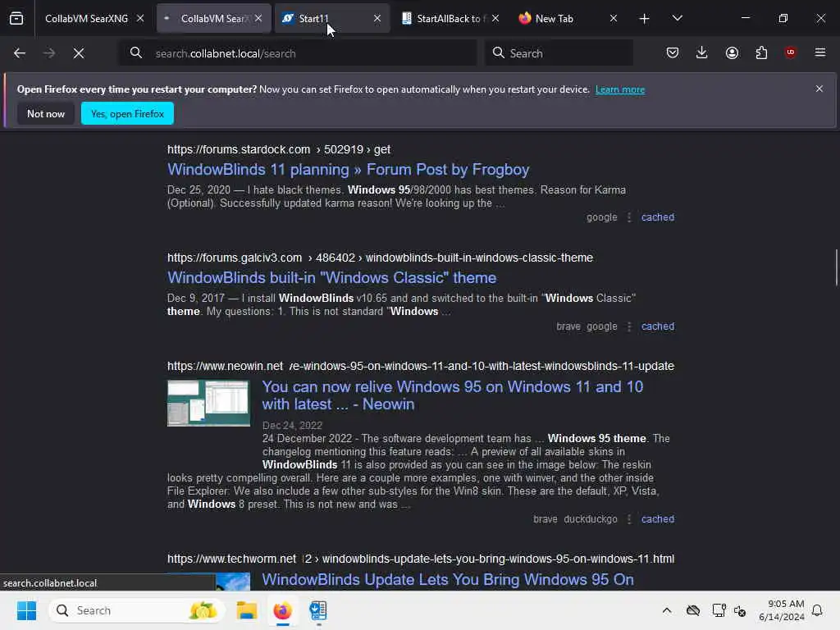Dismiss the Firefox startup notification bar
The image size is (840, 630).
819,89
